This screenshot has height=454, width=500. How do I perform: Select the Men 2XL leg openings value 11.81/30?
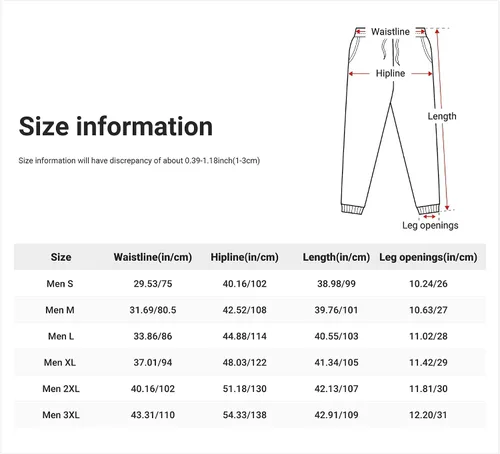pos(428,389)
